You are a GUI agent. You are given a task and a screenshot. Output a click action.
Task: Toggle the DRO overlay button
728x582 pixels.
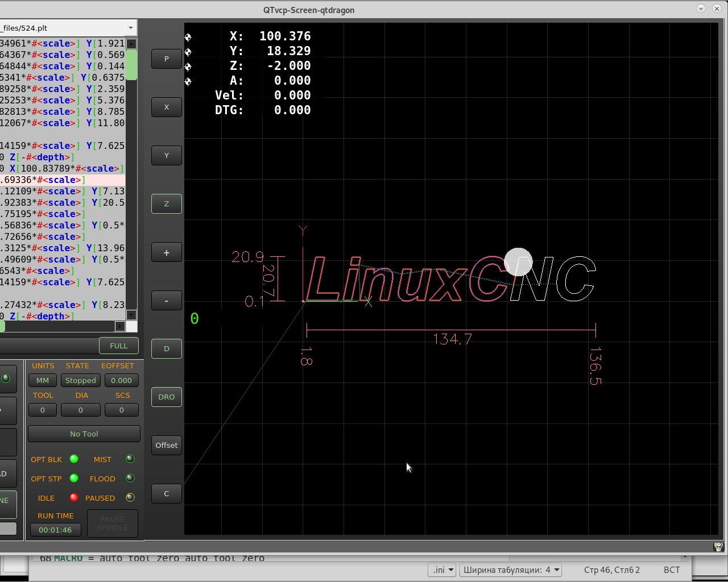pyautogui.click(x=167, y=397)
